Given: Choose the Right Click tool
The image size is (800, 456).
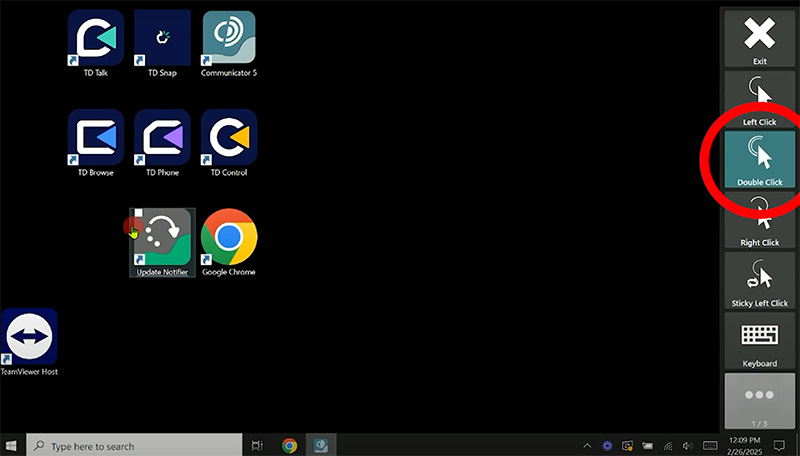Looking at the screenshot, I should pos(760,219).
